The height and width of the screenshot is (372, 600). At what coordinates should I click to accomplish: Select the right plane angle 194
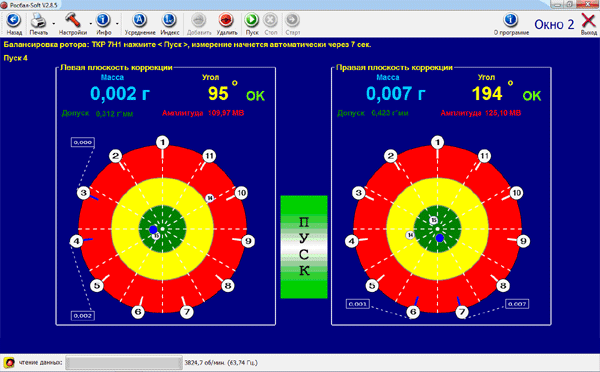(487, 94)
